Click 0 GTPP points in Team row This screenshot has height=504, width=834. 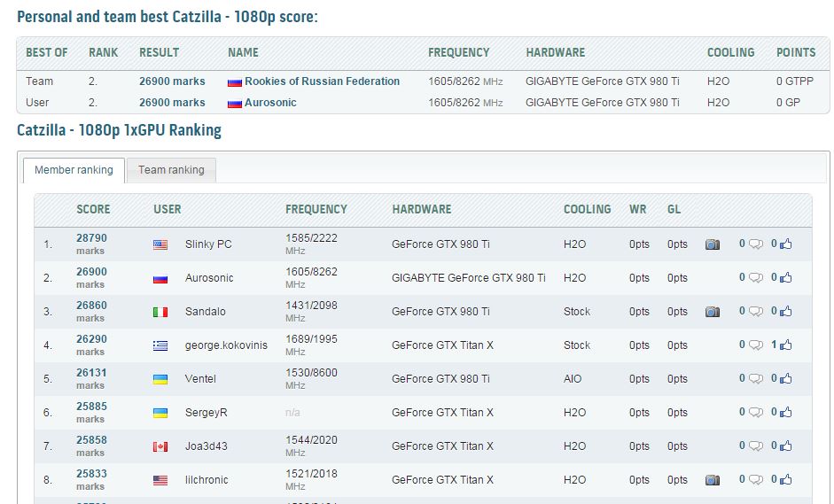[x=795, y=81]
